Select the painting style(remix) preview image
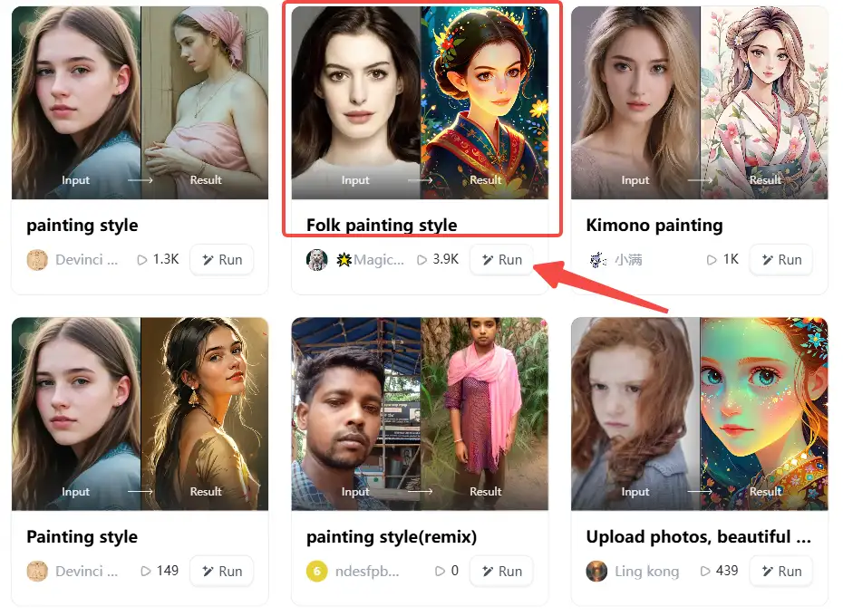Image resolution: width=843 pixels, height=616 pixels. coord(420,414)
